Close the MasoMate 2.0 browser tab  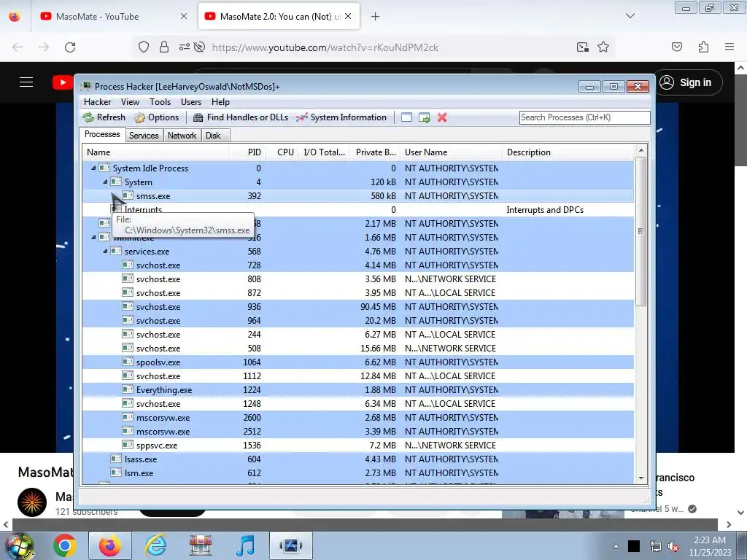pos(348,16)
